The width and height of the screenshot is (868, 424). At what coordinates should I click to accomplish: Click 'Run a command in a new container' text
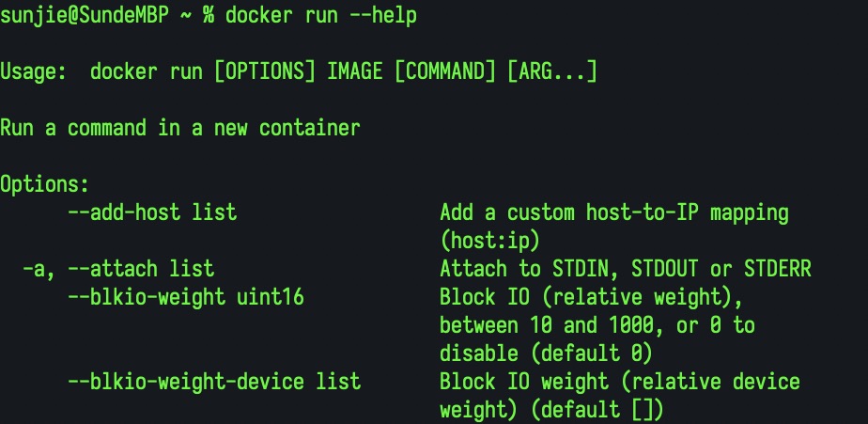180,128
